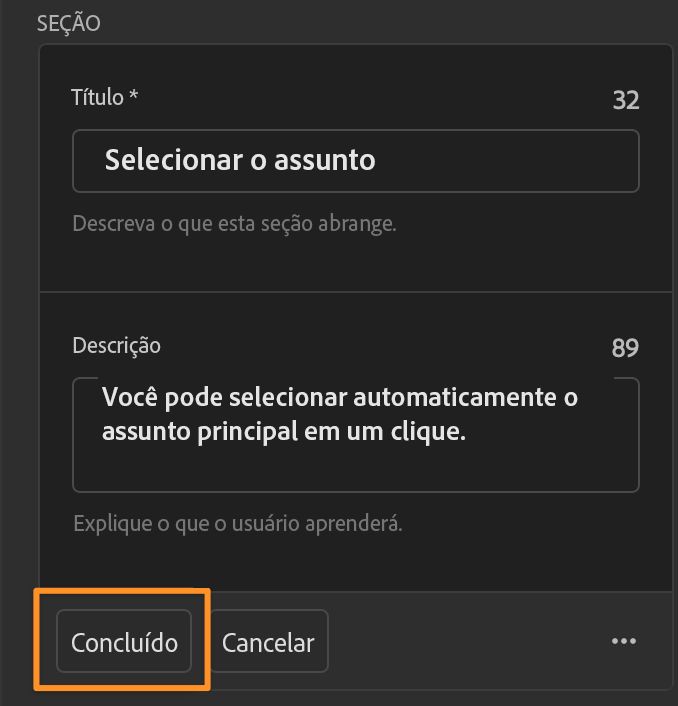
Task: Open the three-dots more options menu
Action: point(624,641)
